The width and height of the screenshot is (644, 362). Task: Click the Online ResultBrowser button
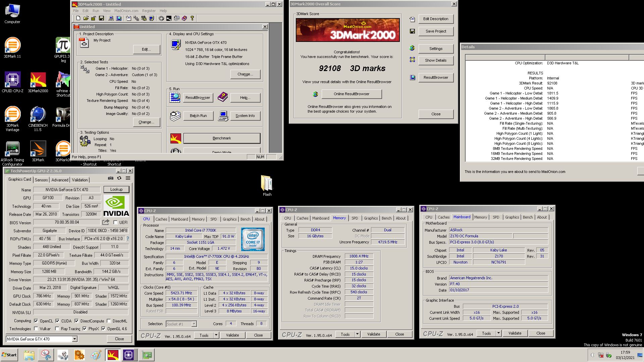click(x=352, y=94)
